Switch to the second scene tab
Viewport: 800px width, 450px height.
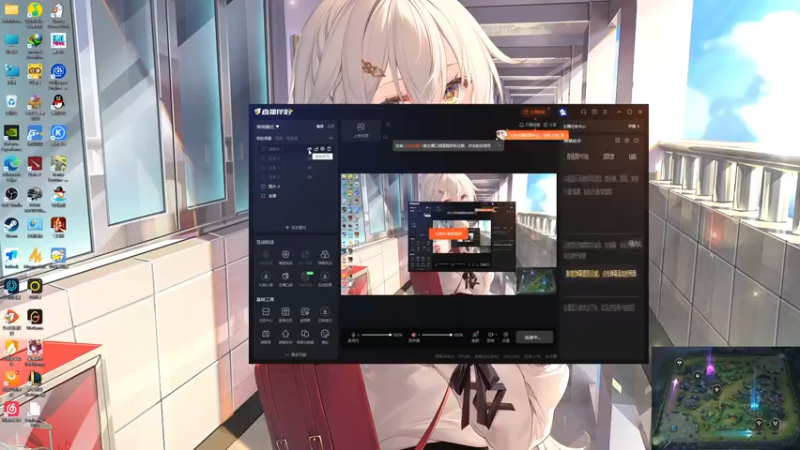[279, 138]
